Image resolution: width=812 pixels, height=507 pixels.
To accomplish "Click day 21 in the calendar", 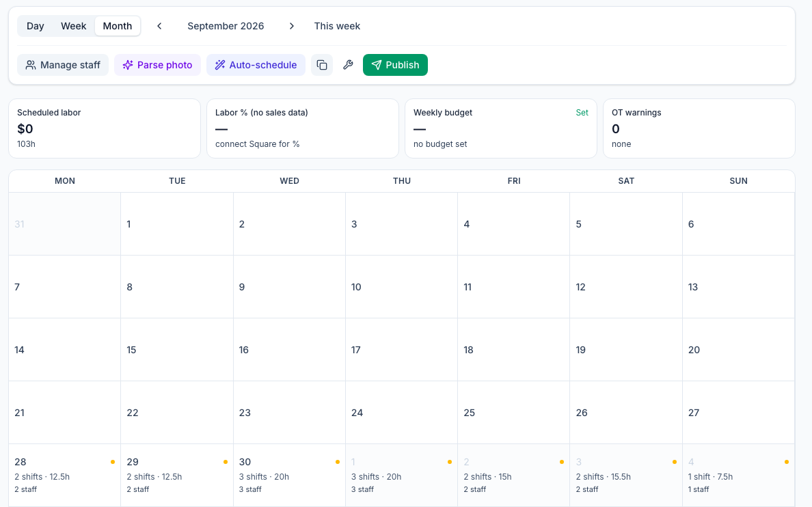I will [x=65, y=413].
